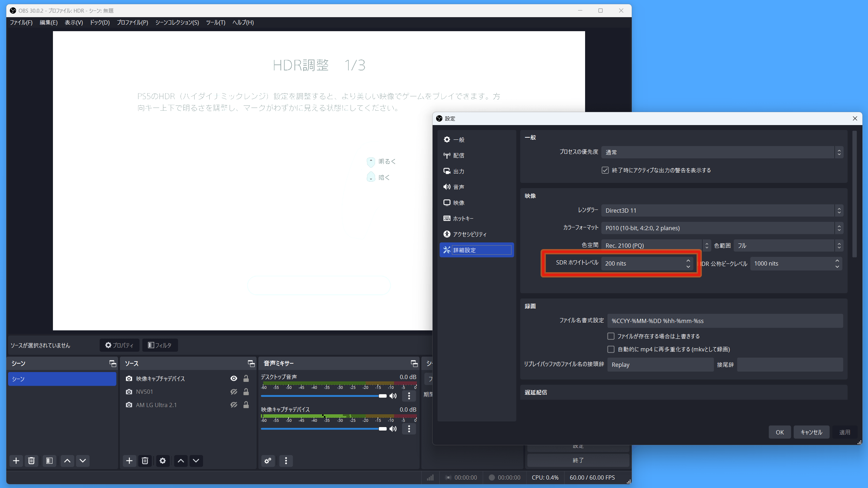This screenshot has width=868, height=488.
Task: Click the プロパティ button
Action: pos(119,345)
